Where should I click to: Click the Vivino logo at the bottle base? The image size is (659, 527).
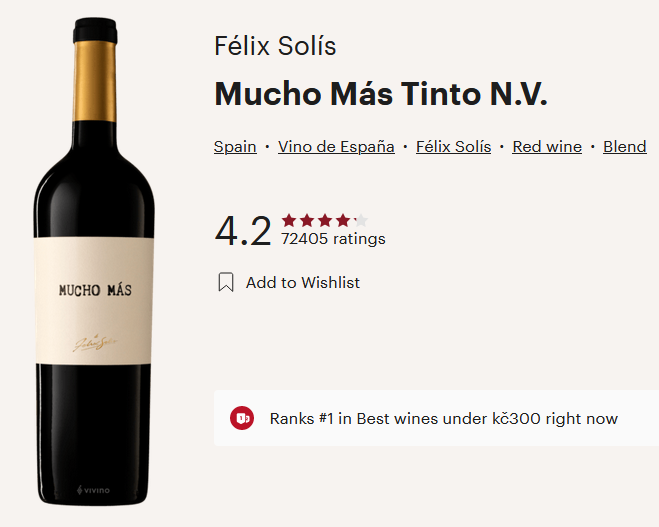(x=94, y=491)
